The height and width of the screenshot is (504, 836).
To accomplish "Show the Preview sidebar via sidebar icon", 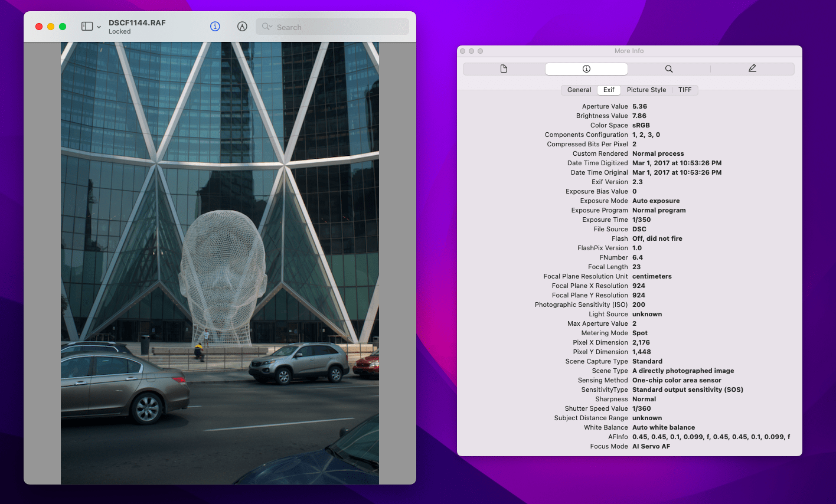I will (x=86, y=27).
